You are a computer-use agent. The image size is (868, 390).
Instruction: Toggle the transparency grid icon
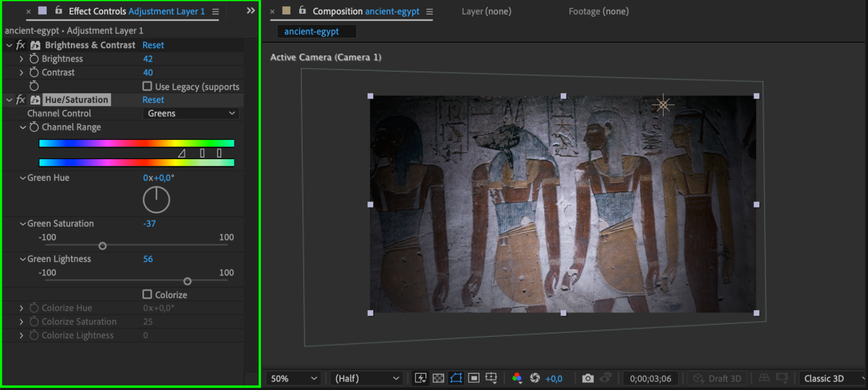(x=439, y=378)
